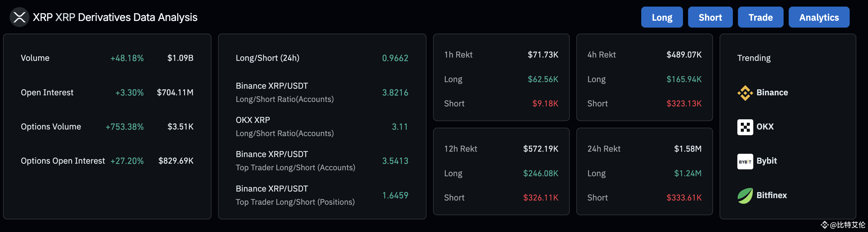Click the Open Interest $704.11M value
Viewport: 868px width, 232px height.
coord(175,92)
